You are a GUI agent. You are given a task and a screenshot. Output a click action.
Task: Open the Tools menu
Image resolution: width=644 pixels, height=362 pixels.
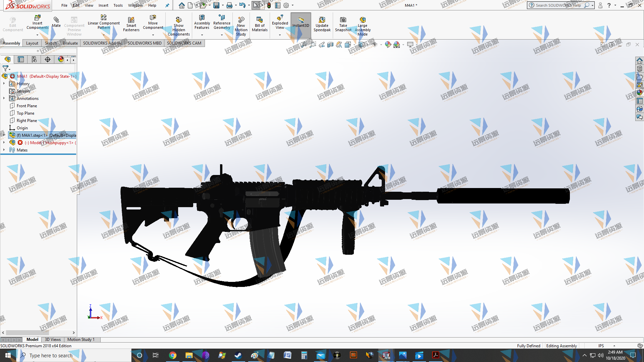(118, 5)
